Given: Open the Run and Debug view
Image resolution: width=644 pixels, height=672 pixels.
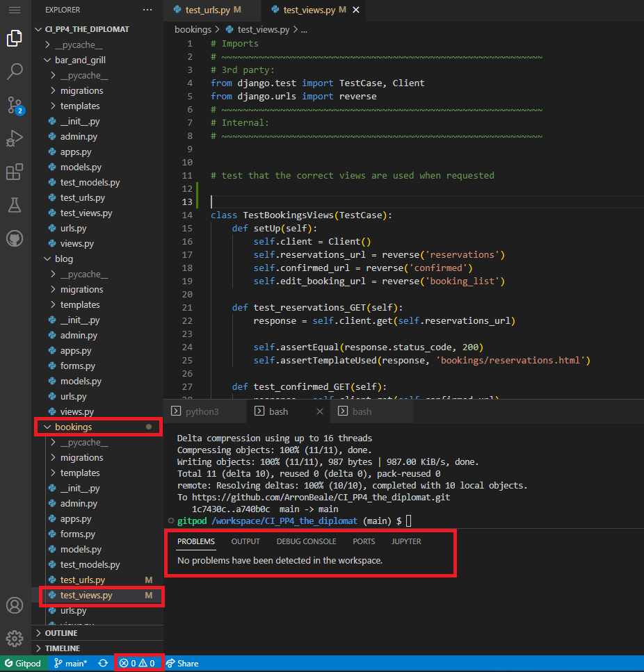Looking at the screenshot, I should coord(15,138).
